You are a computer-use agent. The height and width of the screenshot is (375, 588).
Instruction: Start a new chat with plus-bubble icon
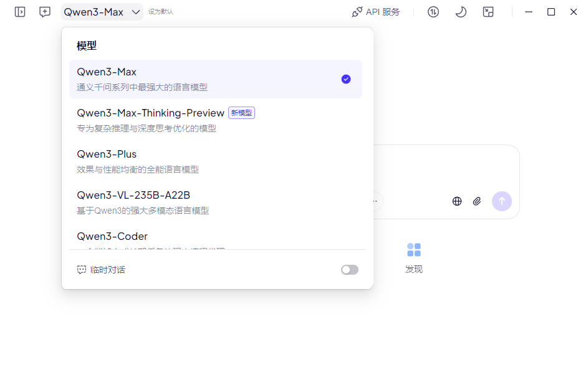[x=45, y=12]
